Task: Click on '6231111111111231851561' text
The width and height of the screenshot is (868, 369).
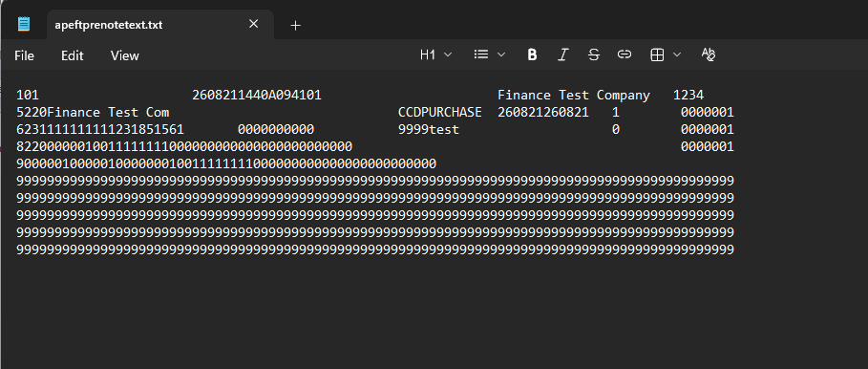Action: 100,130
